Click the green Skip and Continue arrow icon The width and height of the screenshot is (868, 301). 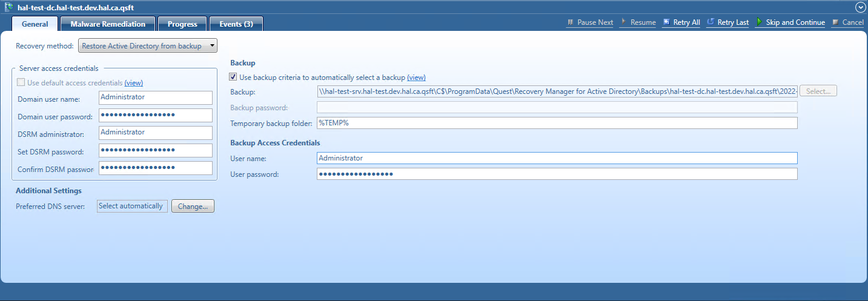click(759, 22)
